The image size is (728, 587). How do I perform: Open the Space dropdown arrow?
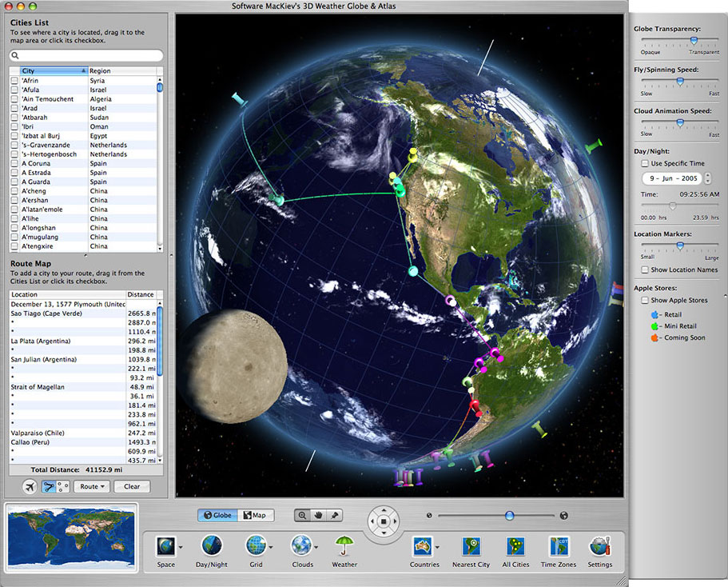click(x=180, y=547)
